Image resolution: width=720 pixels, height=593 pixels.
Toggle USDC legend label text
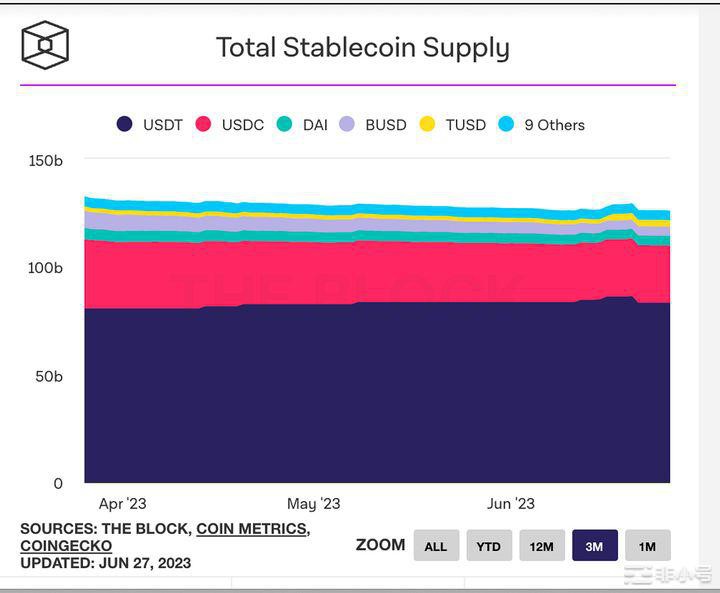(243, 125)
